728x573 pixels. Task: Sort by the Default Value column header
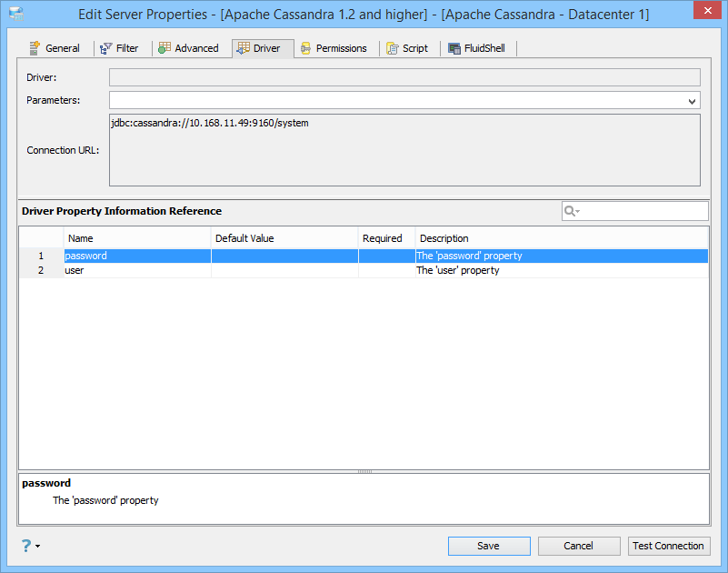(284, 238)
